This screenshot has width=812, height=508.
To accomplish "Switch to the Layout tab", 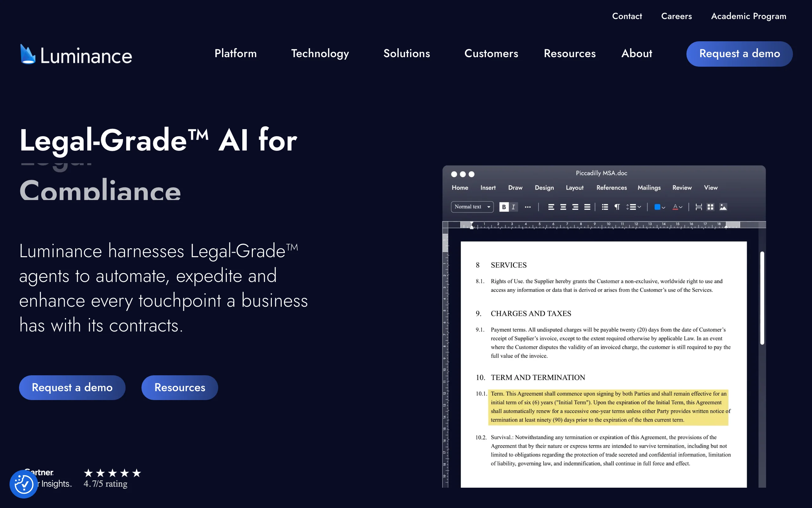I will click(574, 187).
